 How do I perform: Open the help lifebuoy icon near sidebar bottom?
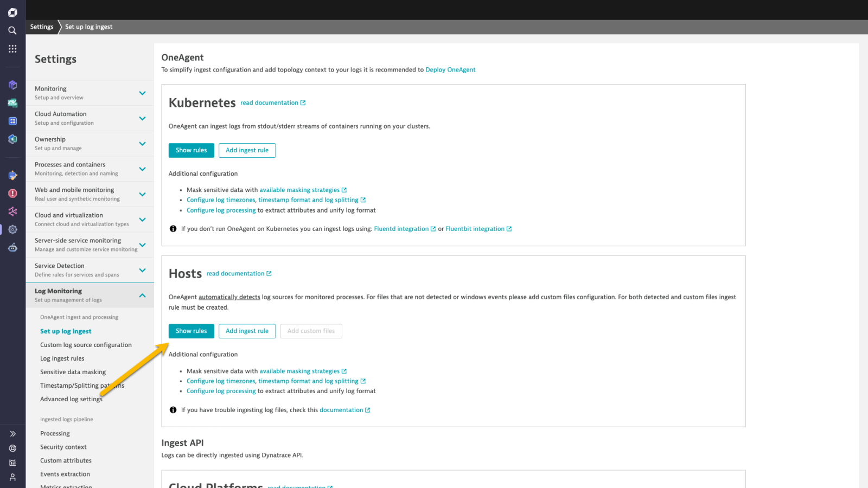click(12, 448)
